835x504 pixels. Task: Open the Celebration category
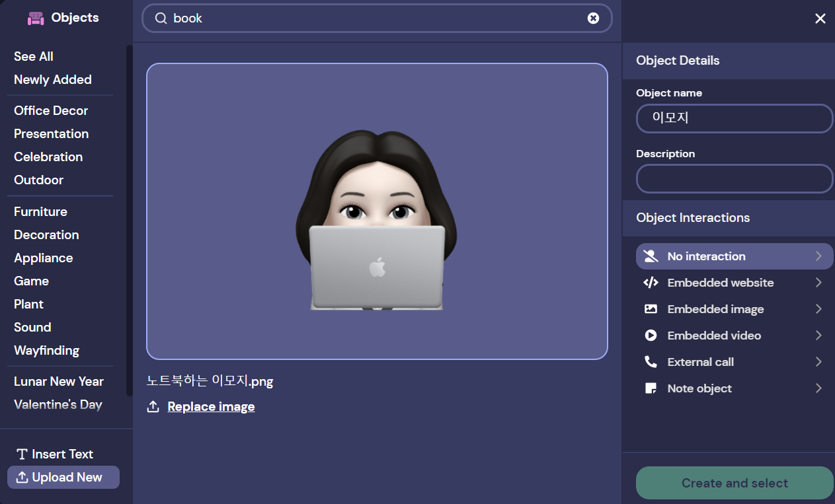point(48,157)
